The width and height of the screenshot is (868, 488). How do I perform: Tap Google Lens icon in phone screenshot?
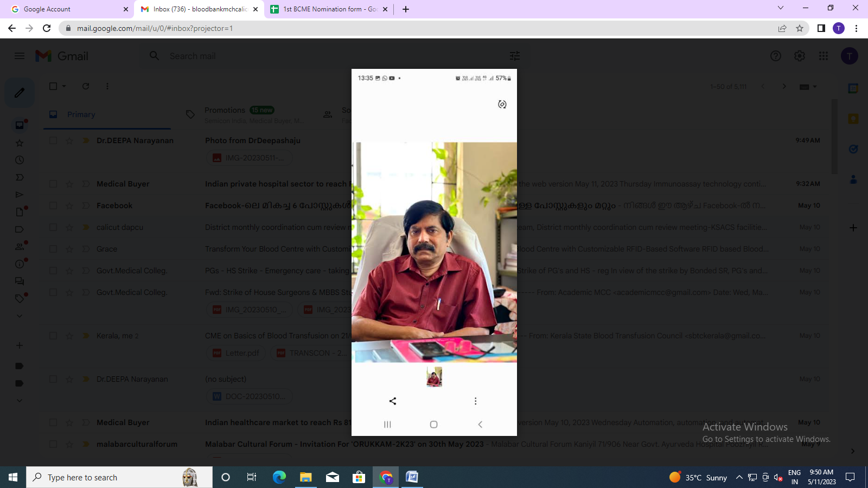point(502,104)
